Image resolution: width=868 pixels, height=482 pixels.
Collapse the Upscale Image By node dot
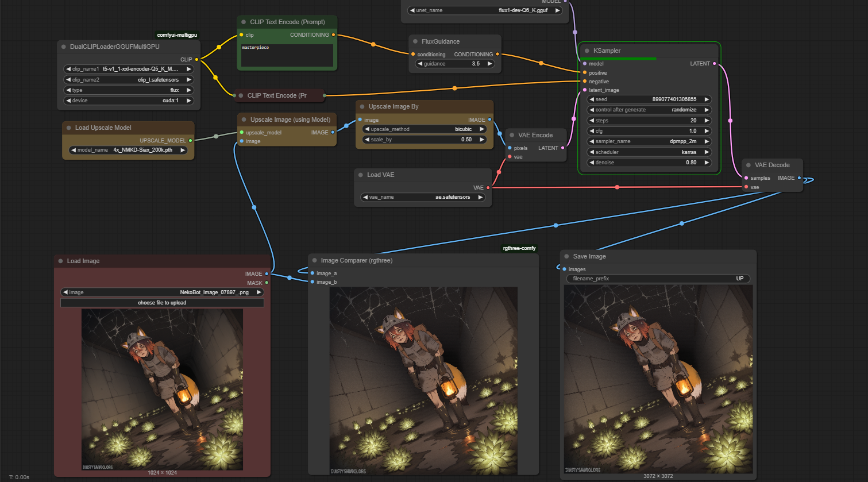[362, 106]
